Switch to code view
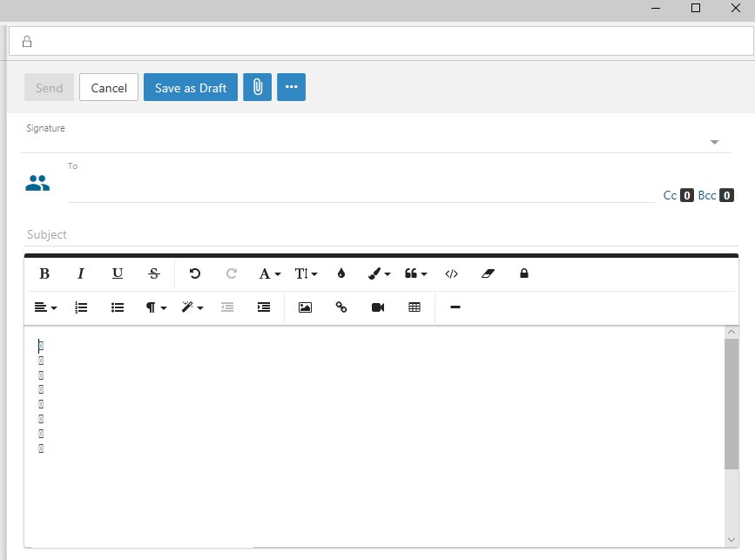 tap(451, 273)
